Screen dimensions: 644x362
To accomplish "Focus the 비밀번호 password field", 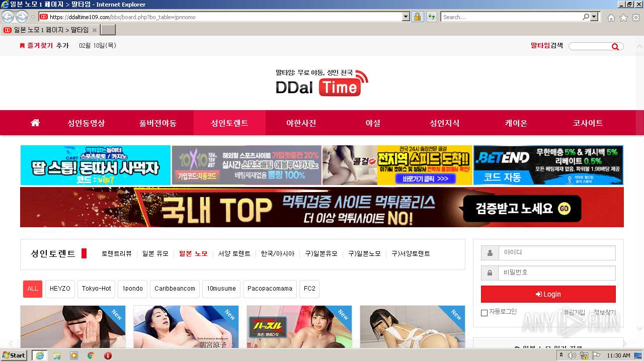I will [x=557, y=273].
